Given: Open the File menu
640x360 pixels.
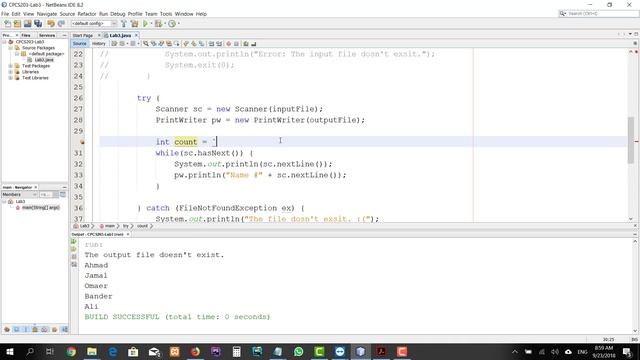Looking at the screenshot, I should click(5, 14).
